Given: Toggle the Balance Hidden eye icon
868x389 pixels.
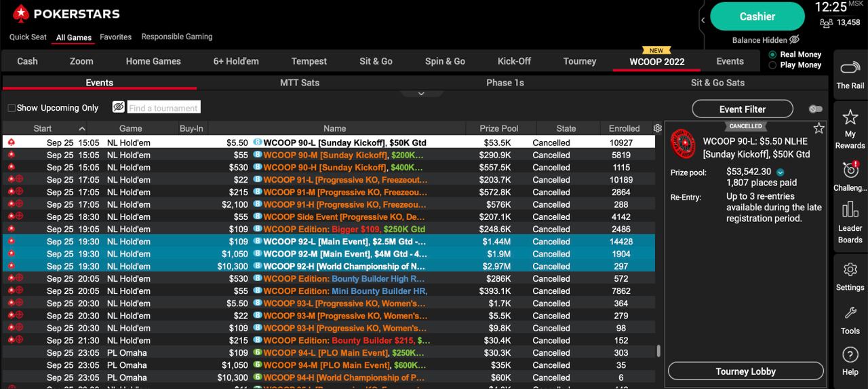Looking at the screenshot, I should coord(795,40).
